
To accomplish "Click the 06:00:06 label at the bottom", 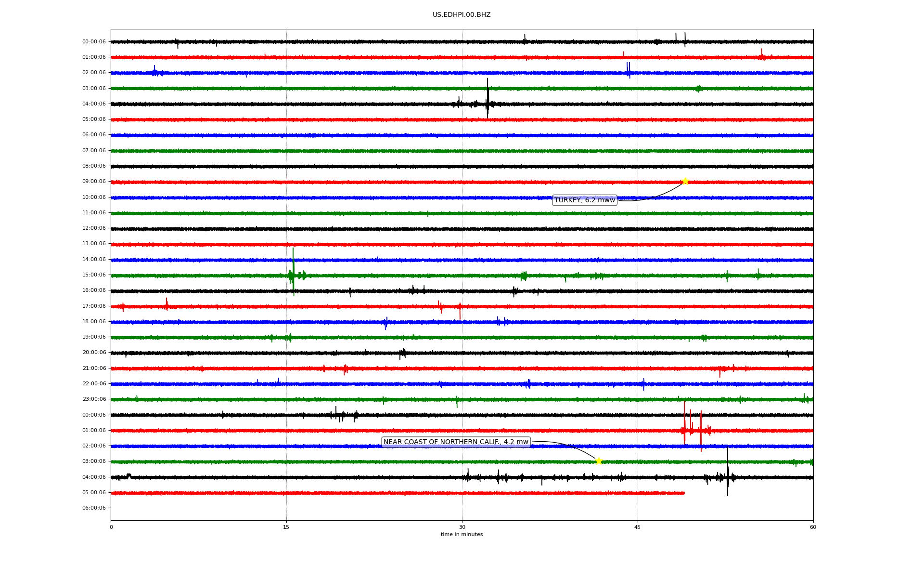I will (94, 508).
